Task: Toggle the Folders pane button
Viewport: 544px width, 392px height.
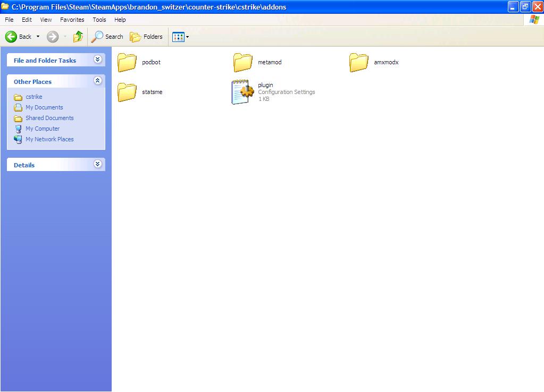Action: tap(146, 37)
